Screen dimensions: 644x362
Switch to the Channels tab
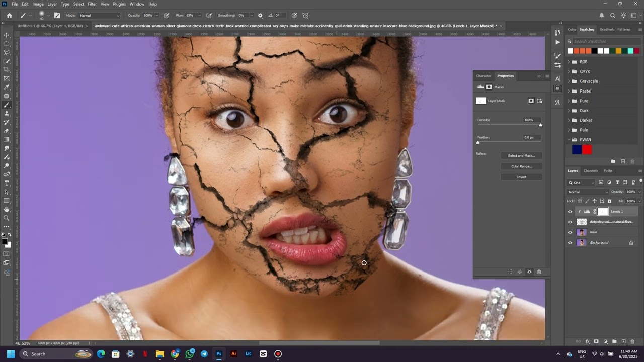[x=591, y=171]
